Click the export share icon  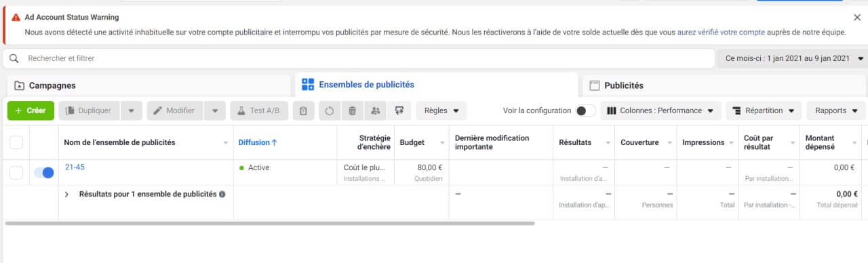[x=399, y=110]
